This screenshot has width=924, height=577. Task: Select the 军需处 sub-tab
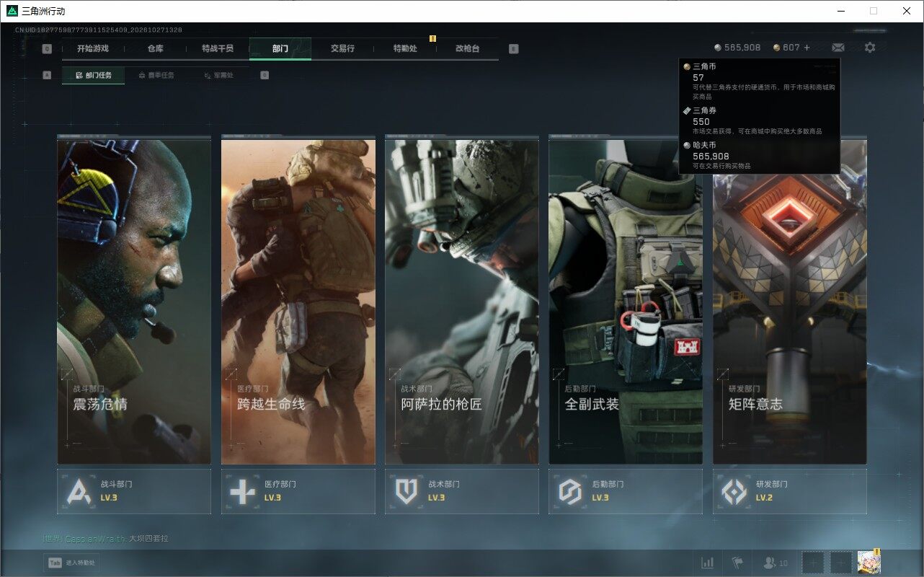pos(218,75)
